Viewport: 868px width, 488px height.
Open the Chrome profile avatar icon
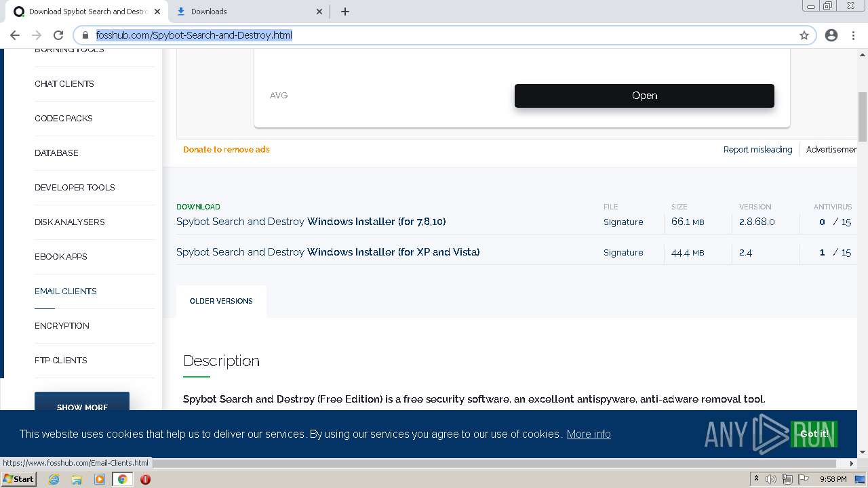831,35
